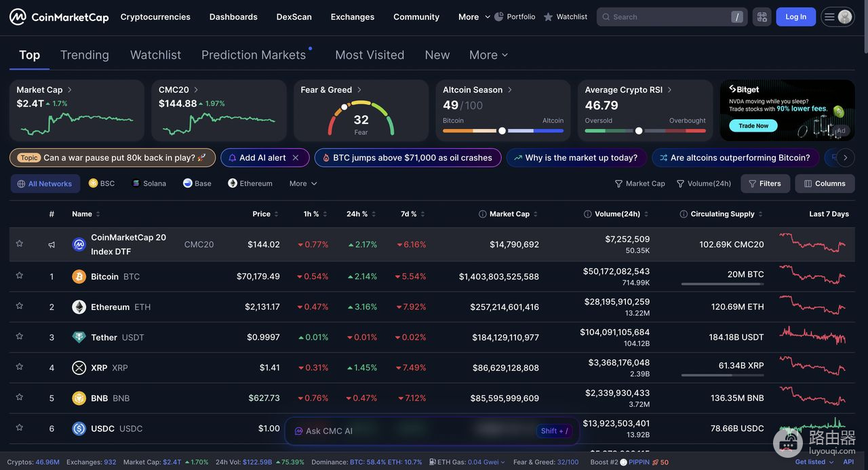Expand the More dropdown beside New tab
Image resolution: width=868 pixels, height=470 pixels.
(488, 55)
